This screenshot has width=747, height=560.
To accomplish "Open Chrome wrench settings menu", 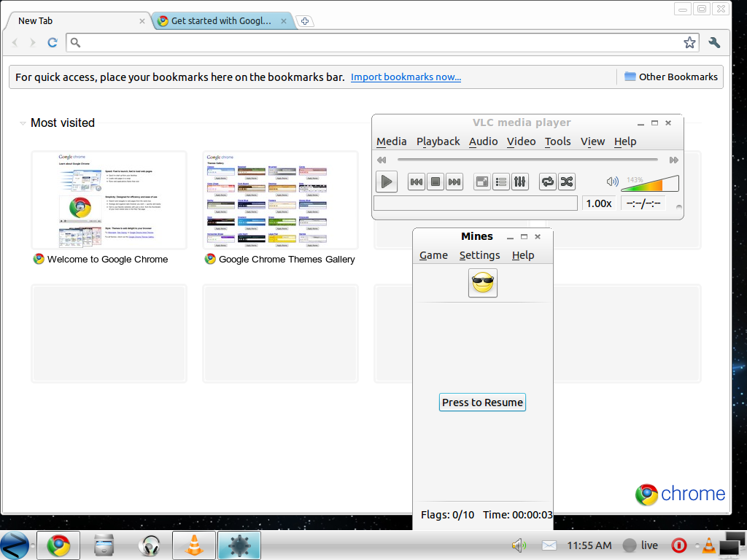I will [713, 42].
